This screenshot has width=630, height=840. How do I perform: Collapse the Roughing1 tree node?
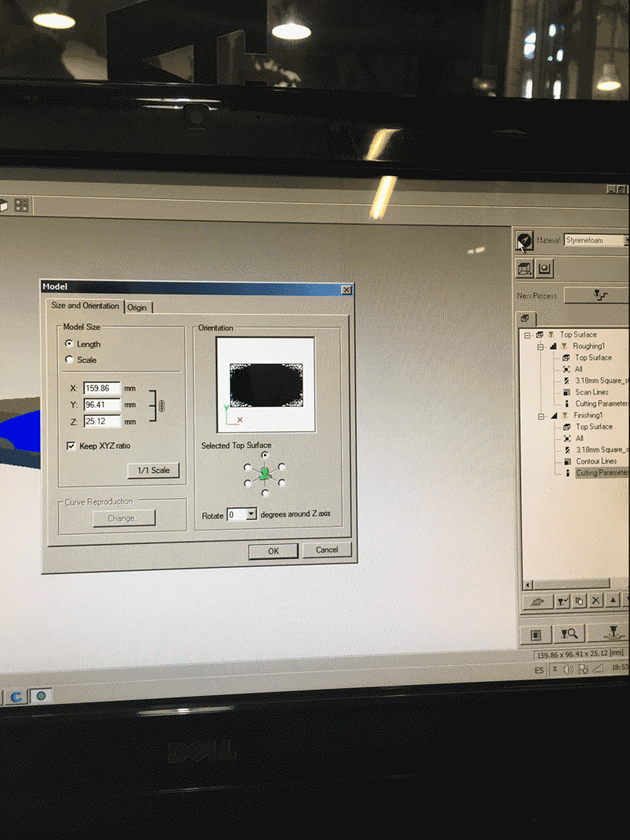click(541, 346)
